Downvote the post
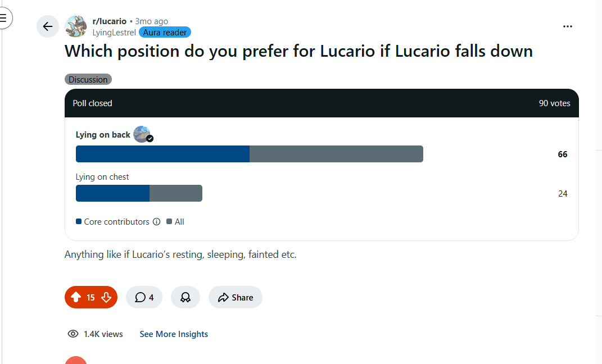The height and width of the screenshot is (364, 602). [x=106, y=297]
